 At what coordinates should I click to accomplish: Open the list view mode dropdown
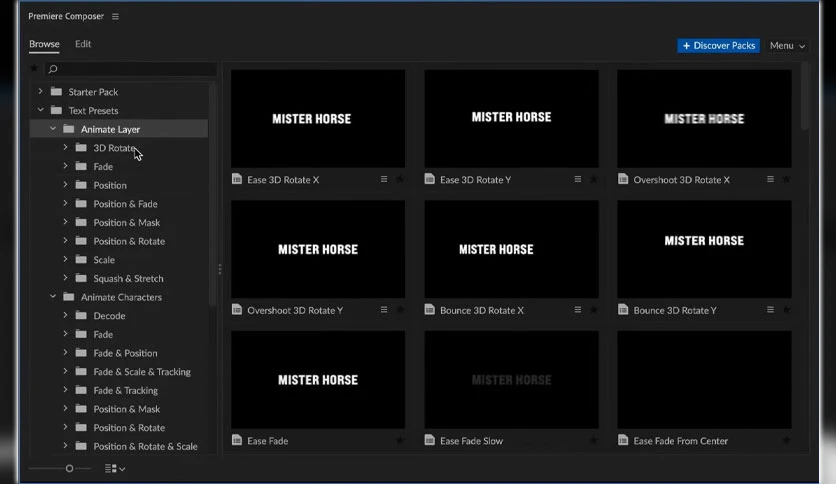[x=115, y=469]
